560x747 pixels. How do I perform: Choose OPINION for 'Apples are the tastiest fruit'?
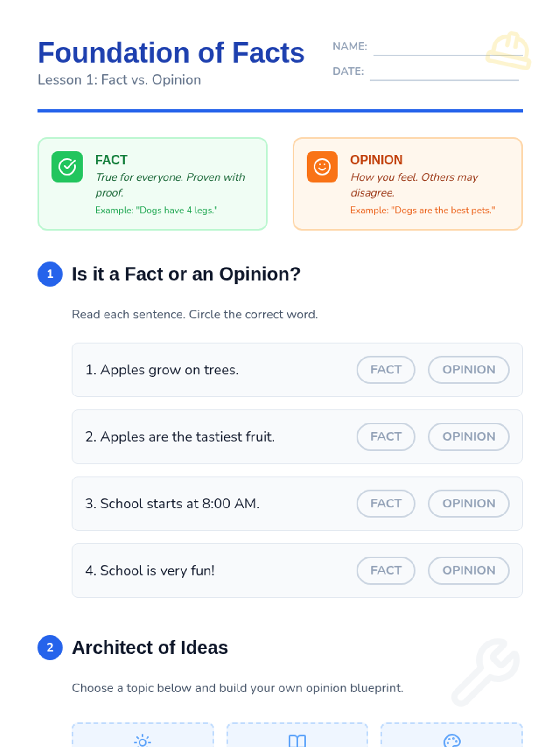pos(469,437)
